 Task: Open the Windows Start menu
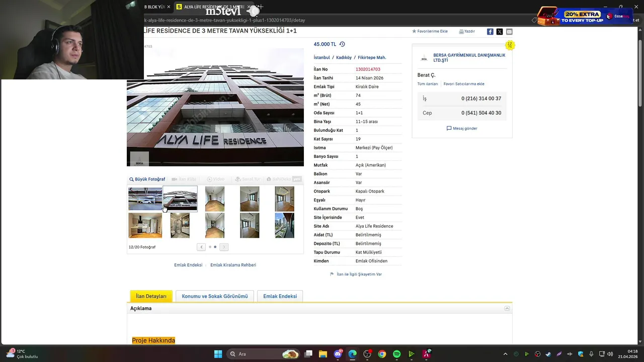[218, 354]
